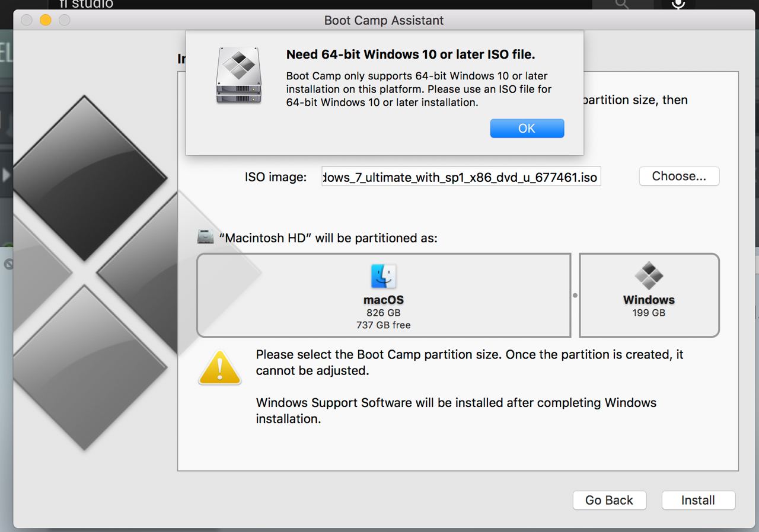Click the '"Macintosh HD" will be partitioned as:' text
Screen dimensions: 759x532
click(328, 238)
